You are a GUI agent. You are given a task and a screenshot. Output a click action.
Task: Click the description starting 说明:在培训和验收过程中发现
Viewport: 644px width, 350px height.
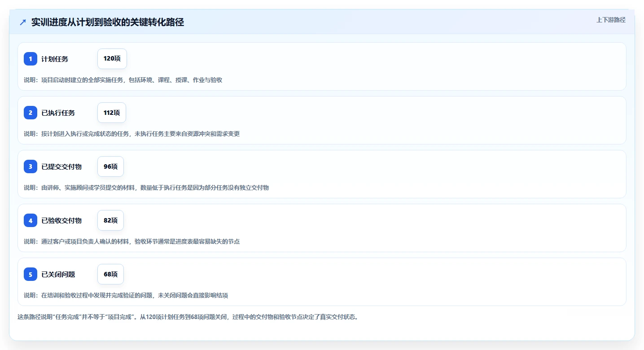pos(126,295)
